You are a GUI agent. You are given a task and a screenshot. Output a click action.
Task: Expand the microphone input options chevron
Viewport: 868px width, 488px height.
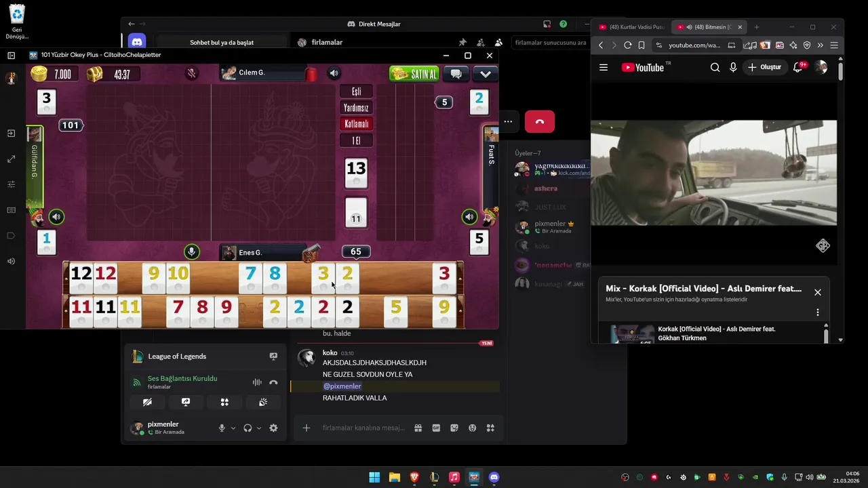tap(233, 428)
